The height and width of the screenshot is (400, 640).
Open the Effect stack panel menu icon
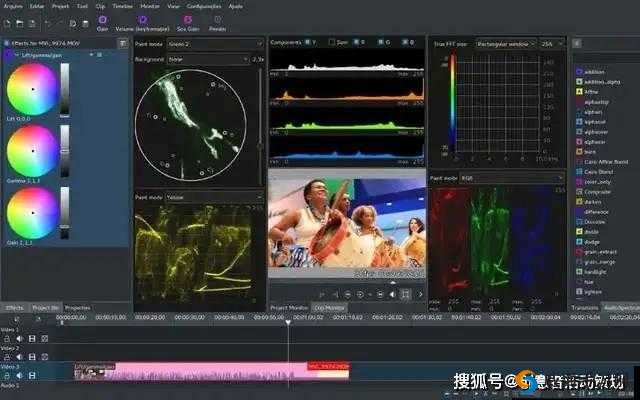(122, 44)
